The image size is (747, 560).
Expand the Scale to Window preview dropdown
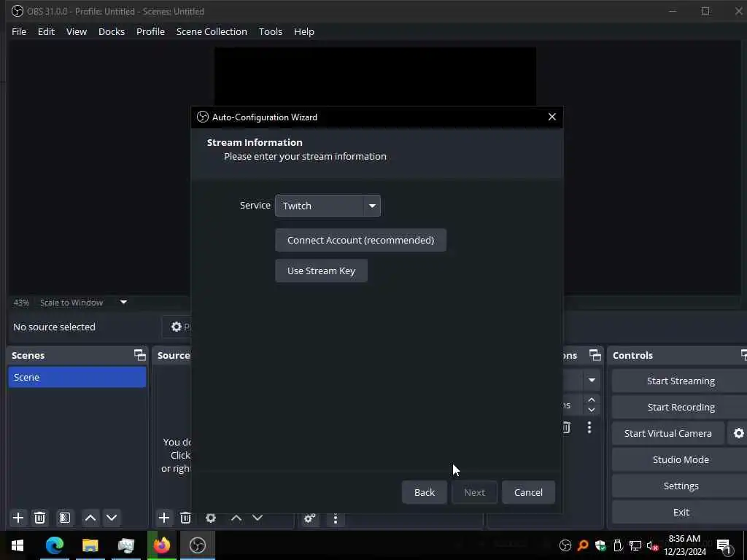(x=123, y=302)
